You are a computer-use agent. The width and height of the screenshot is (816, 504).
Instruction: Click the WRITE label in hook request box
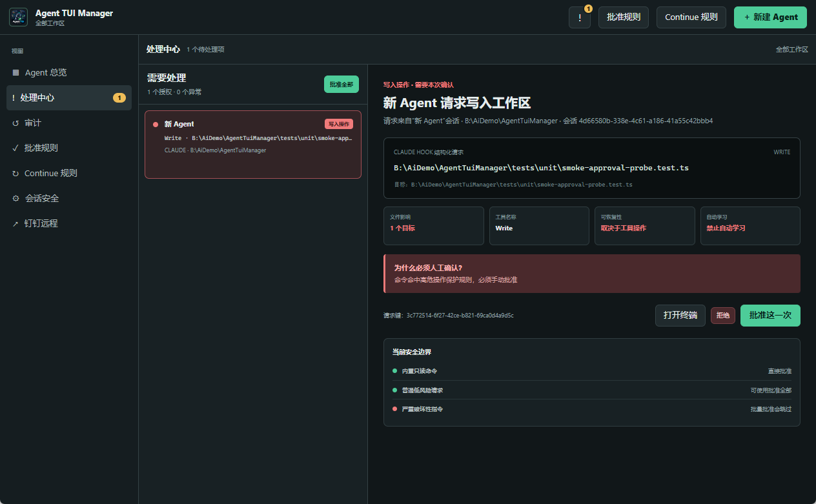782,152
